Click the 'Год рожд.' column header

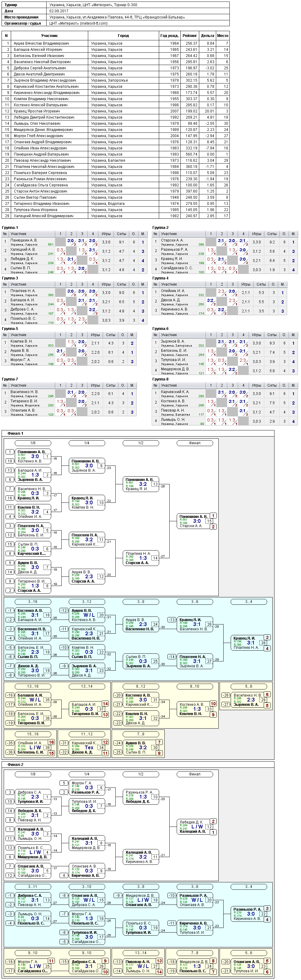click(x=169, y=35)
